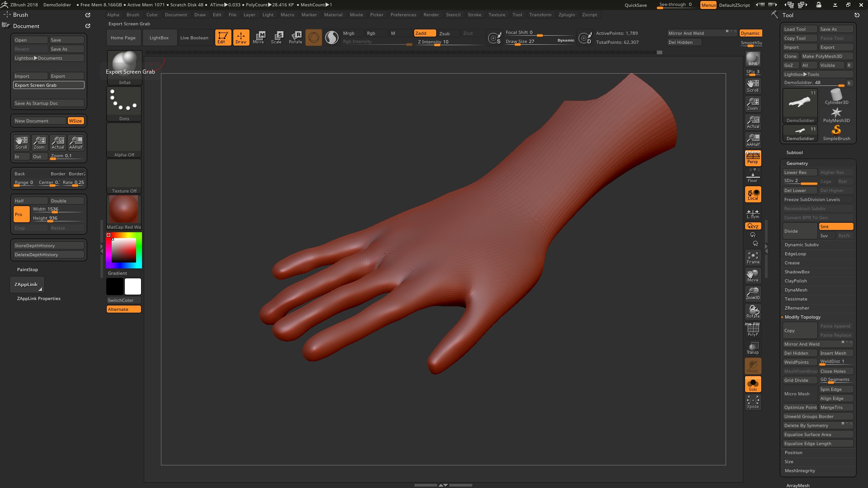
Task: Click the Xpose icon
Action: point(753,402)
